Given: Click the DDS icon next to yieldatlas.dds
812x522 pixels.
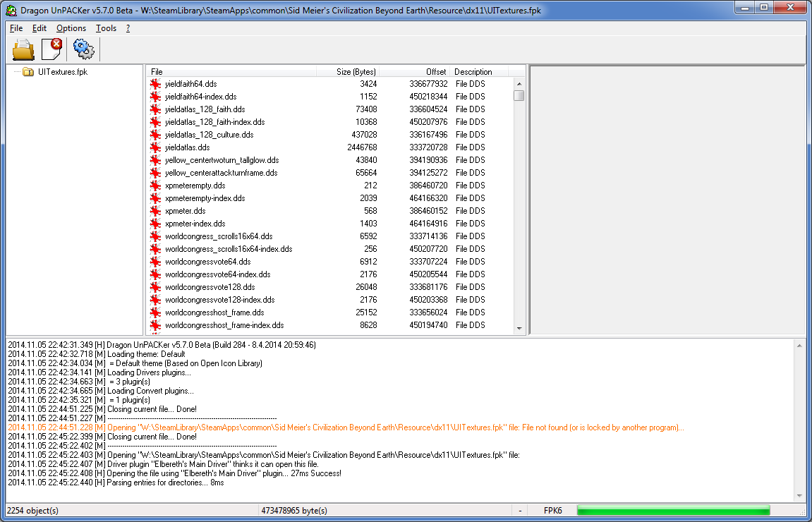Looking at the screenshot, I should point(155,147).
